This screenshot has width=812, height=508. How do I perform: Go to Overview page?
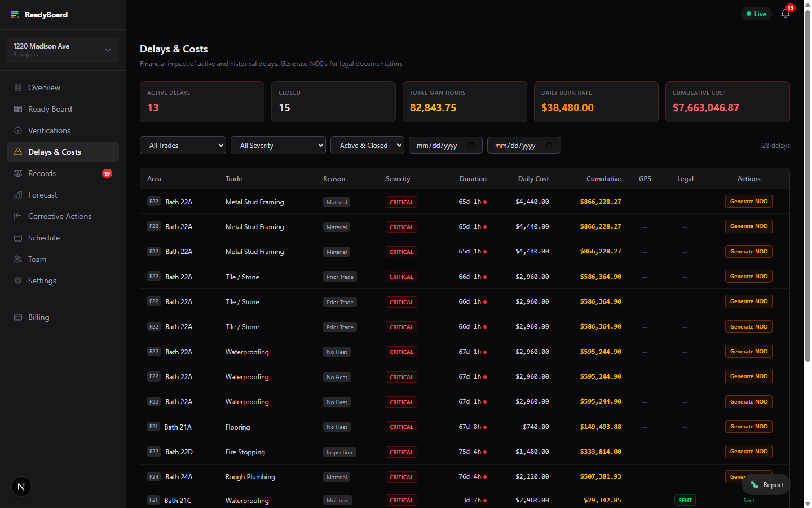(x=63, y=87)
